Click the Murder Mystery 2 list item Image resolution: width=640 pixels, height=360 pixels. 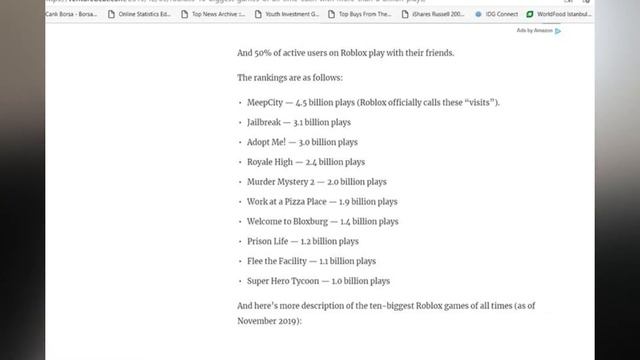[x=316, y=182]
